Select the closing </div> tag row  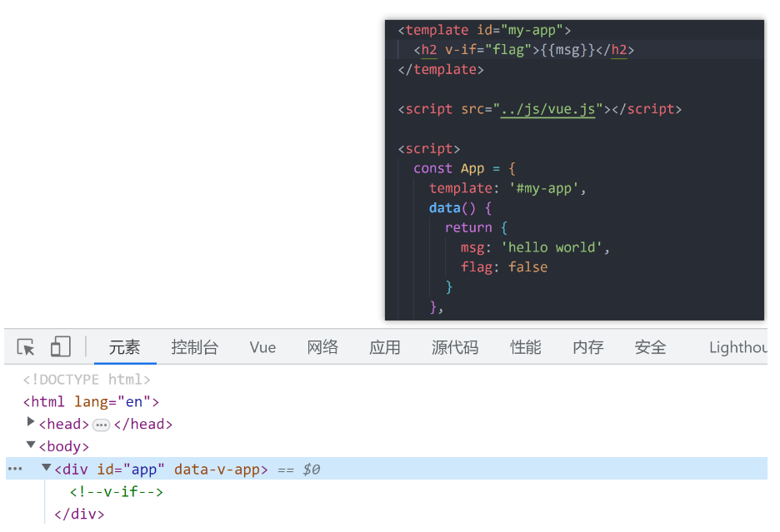pos(79,514)
